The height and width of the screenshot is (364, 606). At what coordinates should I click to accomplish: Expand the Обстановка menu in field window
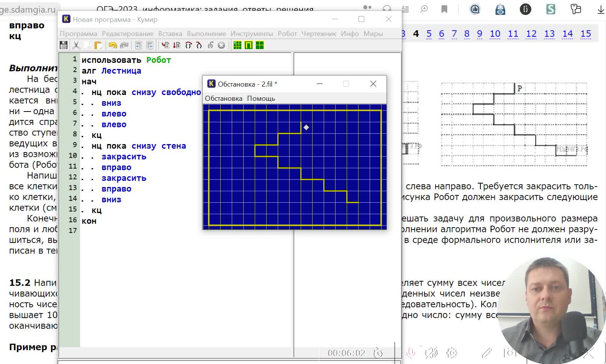tap(223, 98)
